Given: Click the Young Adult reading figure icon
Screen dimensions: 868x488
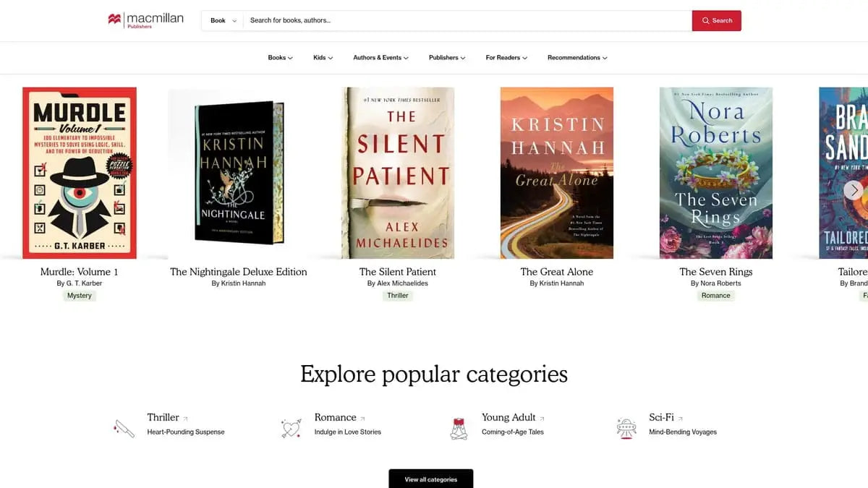Looking at the screenshot, I should coord(458,428).
